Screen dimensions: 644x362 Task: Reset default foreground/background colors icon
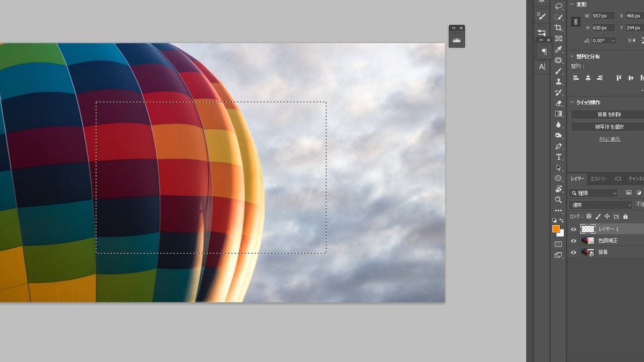(x=554, y=220)
